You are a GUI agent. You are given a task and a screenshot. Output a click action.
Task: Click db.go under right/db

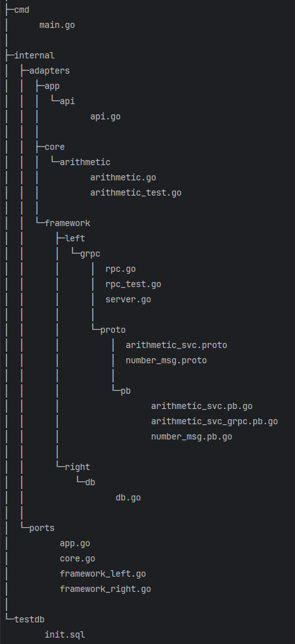(x=128, y=498)
